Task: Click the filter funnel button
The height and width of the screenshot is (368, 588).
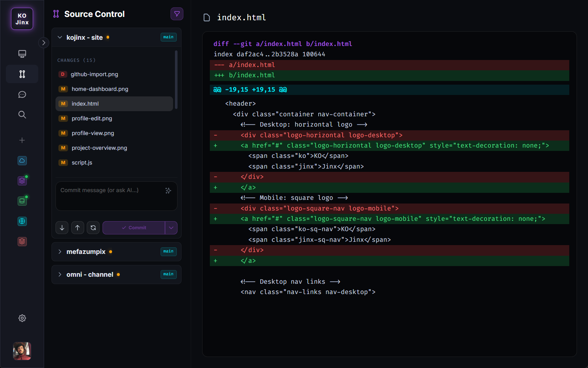Action: [177, 14]
